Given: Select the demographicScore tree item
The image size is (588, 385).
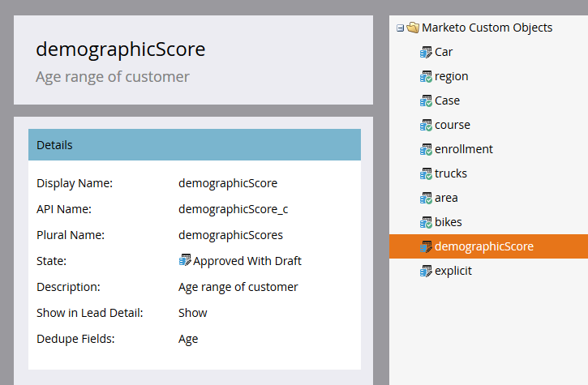Looking at the screenshot, I should coord(483,246).
